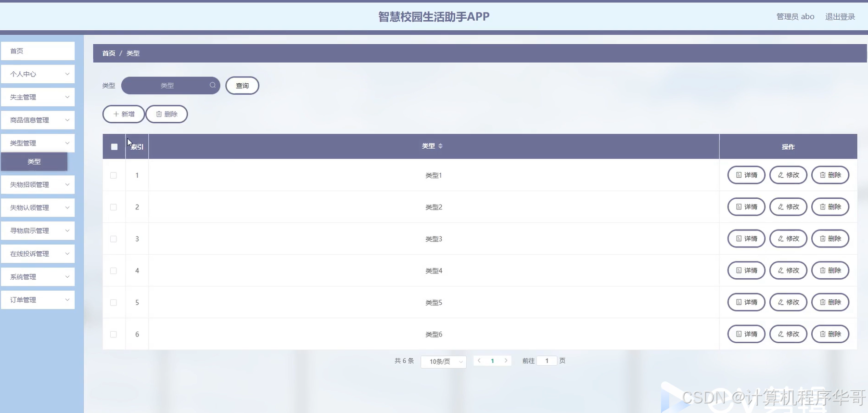
Task: Open 详情 for 类型3 row
Action: pyautogui.click(x=746, y=239)
